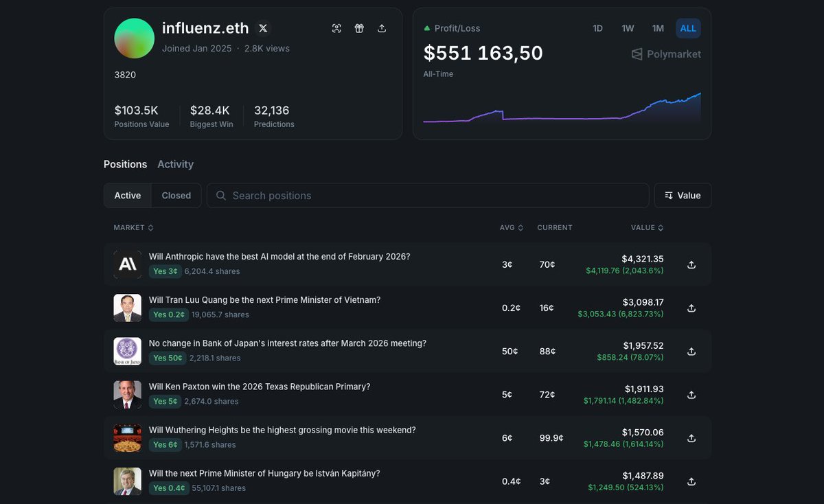Open the István Kapitány Hungary market
This screenshot has height=504, width=824.
coord(264,472)
